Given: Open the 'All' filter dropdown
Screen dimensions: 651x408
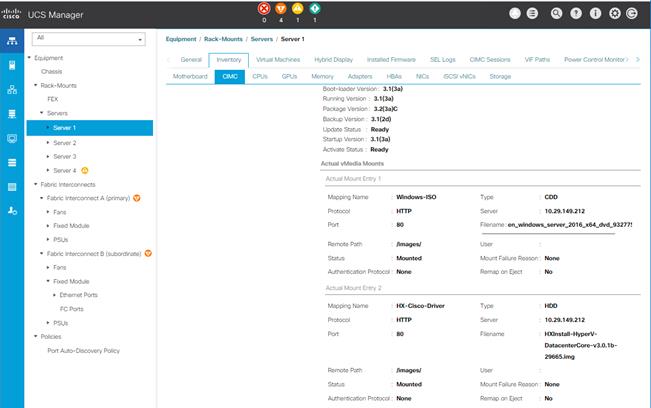Looking at the screenshot, I should point(89,39).
